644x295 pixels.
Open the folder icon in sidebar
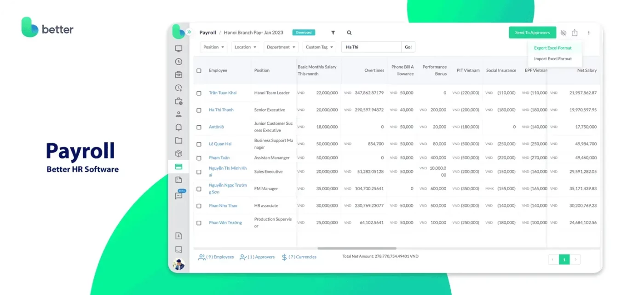point(178,140)
